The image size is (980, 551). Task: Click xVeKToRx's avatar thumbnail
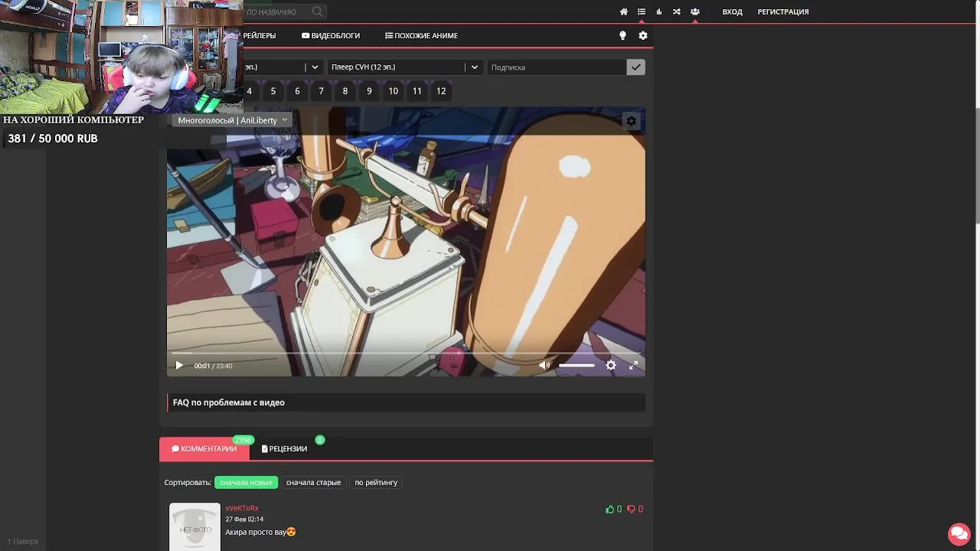click(194, 527)
